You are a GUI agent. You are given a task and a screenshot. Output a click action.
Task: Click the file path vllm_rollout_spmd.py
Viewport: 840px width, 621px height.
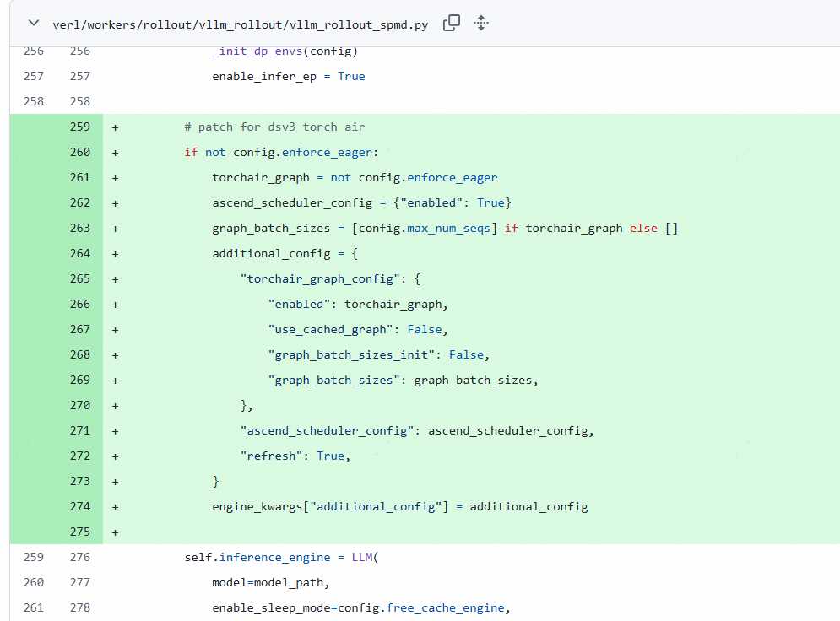click(x=240, y=25)
